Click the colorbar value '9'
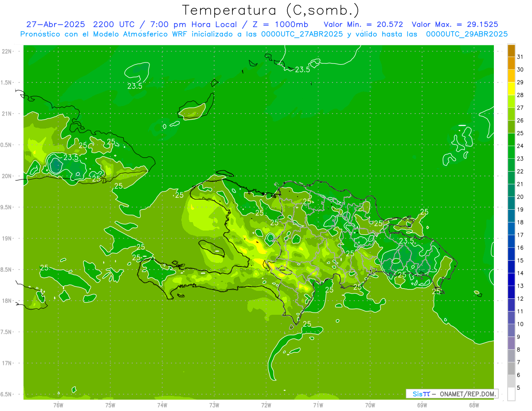This screenshot has height=411, width=532. tap(519, 337)
